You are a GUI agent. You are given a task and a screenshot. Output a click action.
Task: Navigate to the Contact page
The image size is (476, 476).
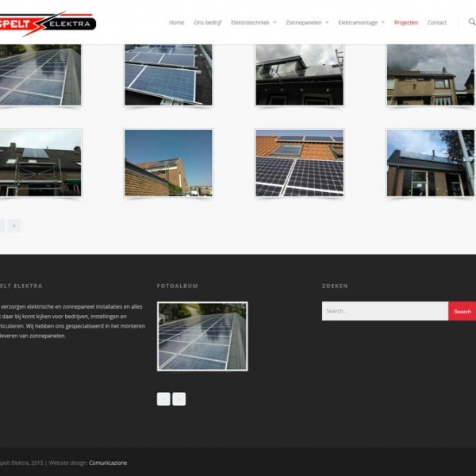(437, 22)
